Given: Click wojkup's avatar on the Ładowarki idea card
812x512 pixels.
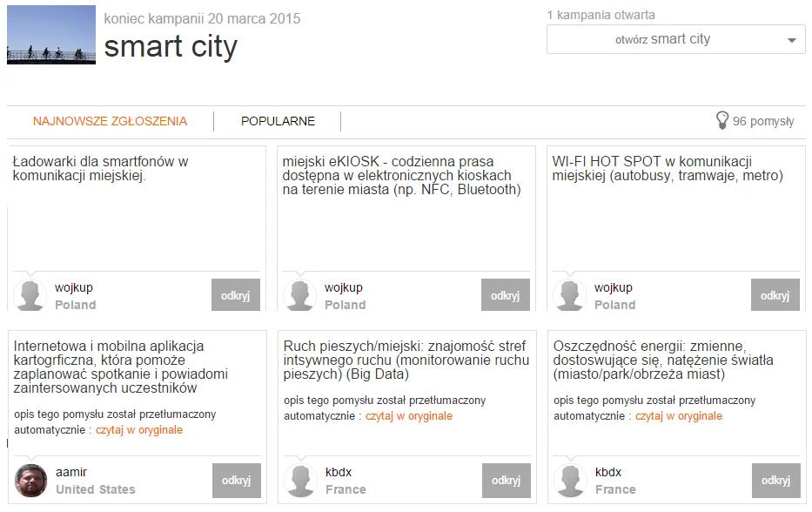Looking at the screenshot, I should 30,295.
